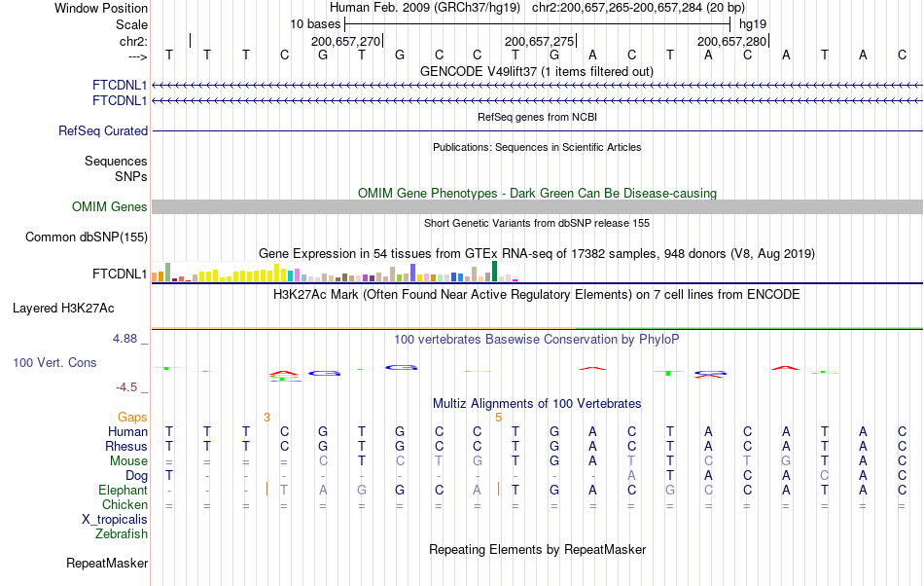The image size is (924, 586).
Task: Click tall pale green bar in GTEx chart
Action: (168, 272)
